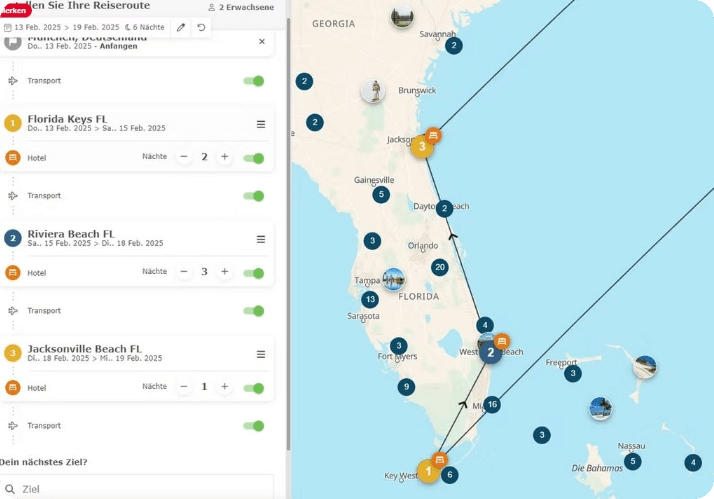Click orange hotel marker near West Palm Beach
714x499 pixels.
point(502,341)
